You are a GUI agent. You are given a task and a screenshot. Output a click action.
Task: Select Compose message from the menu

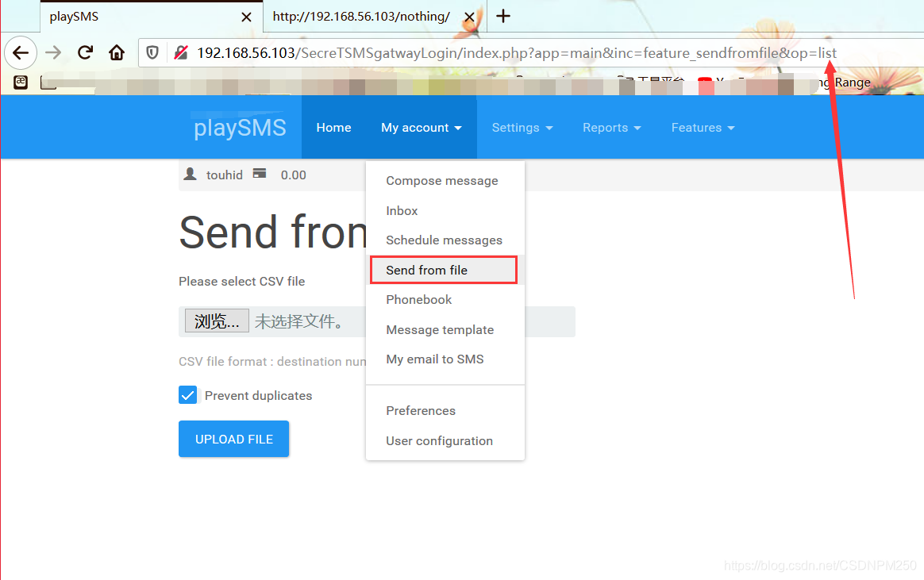[445, 181]
